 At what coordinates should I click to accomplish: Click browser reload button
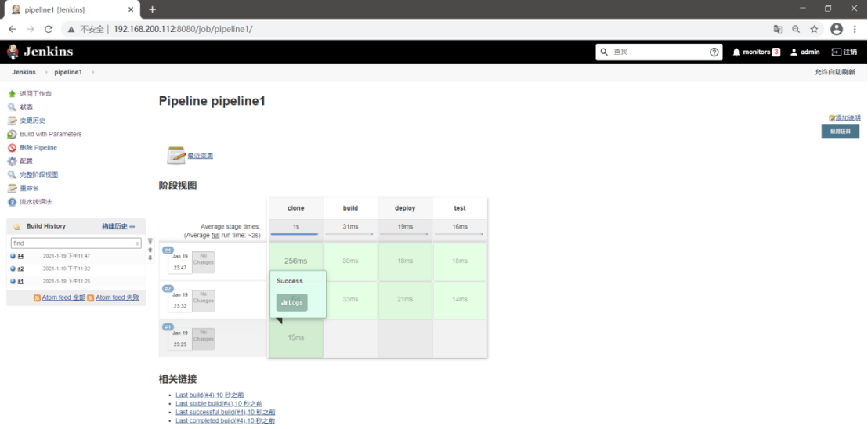(x=48, y=29)
